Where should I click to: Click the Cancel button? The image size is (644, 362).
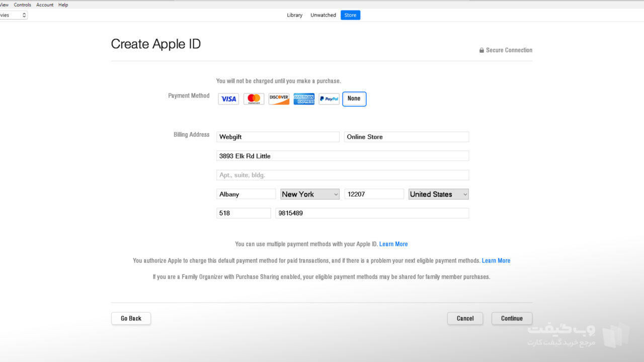tap(465, 318)
